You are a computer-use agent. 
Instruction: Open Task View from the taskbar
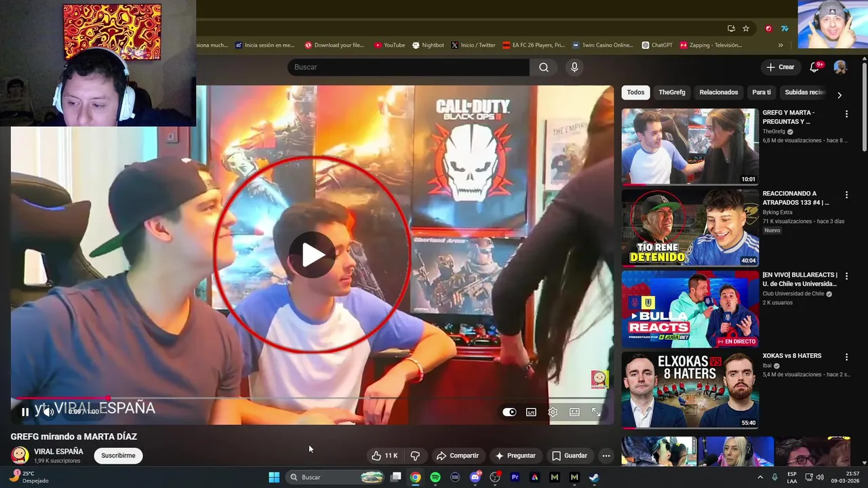[x=396, y=477]
